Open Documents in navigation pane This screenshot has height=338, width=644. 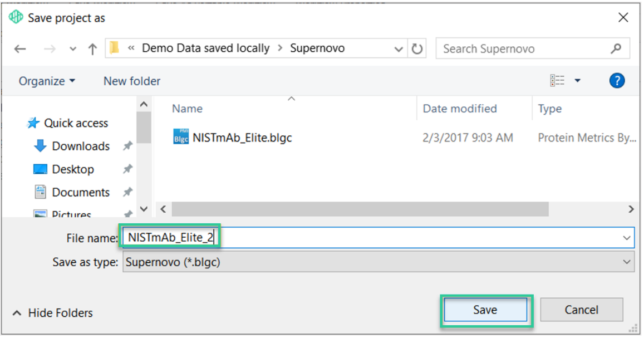click(81, 192)
